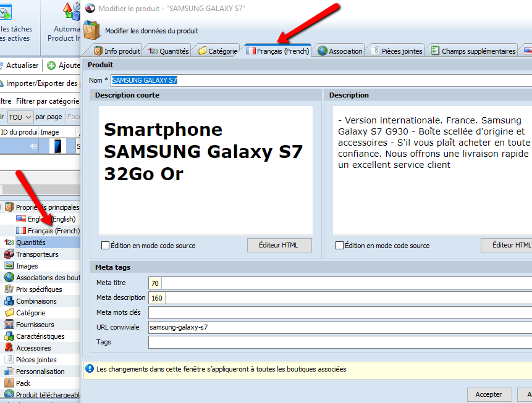Click the ID du produit column header
Screen dimensions: 532x403
point(19,132)
